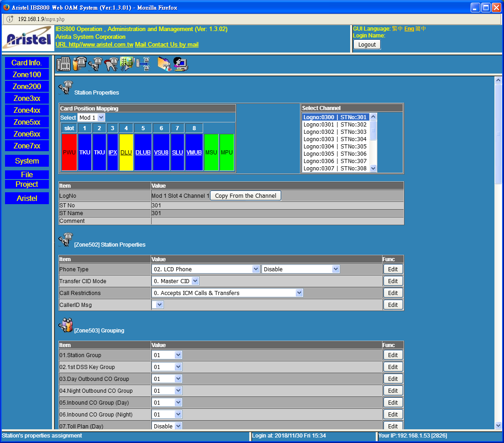The image size is (504, 443).
Task: Select channel Logno:0300 | STNo:301
Action: click(x=335, y=117)
